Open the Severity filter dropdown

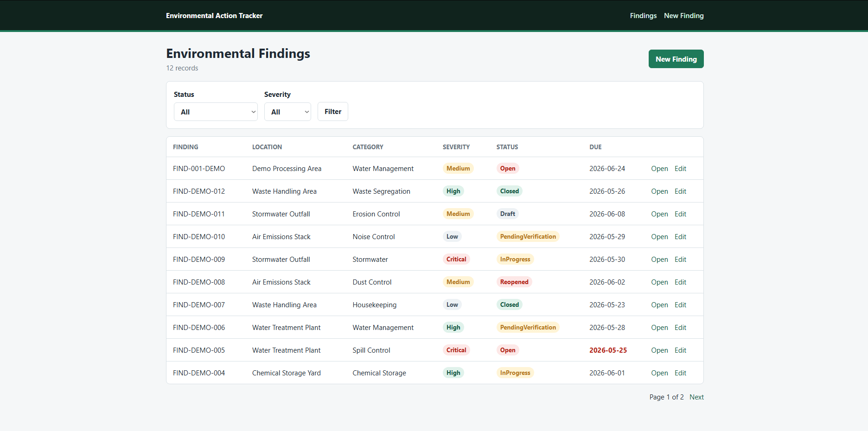tap(287, 112)
